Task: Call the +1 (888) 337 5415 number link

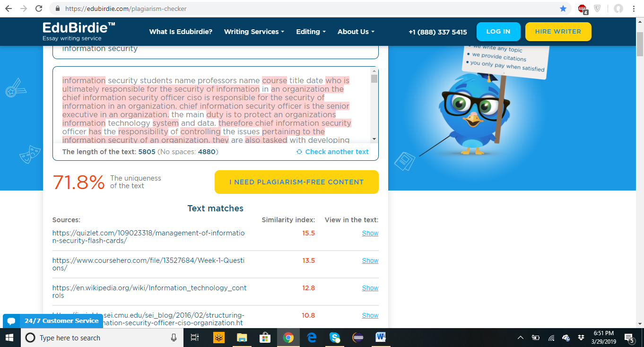Action: click(x=437, y=32)
